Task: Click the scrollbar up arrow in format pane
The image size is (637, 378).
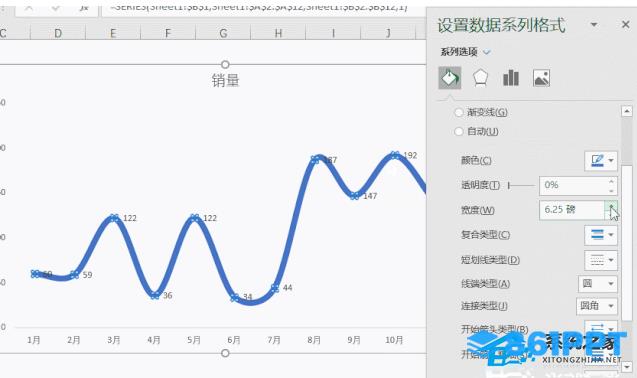Action: pyautogui.click(x=626, y=111)
